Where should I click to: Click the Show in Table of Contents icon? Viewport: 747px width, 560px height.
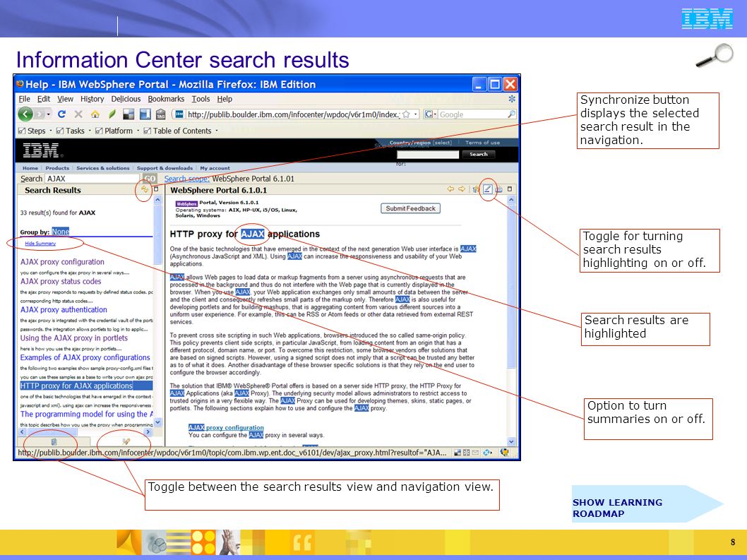pos(475,189)
